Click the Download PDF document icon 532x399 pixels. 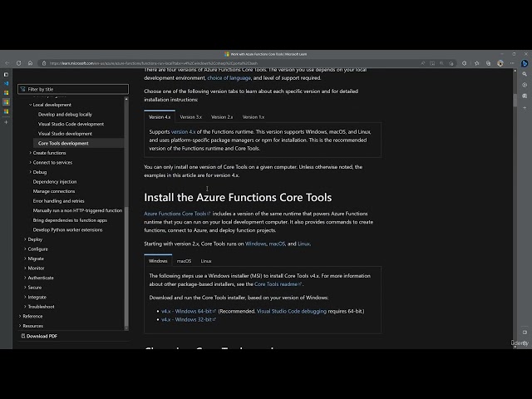[23, 336]
